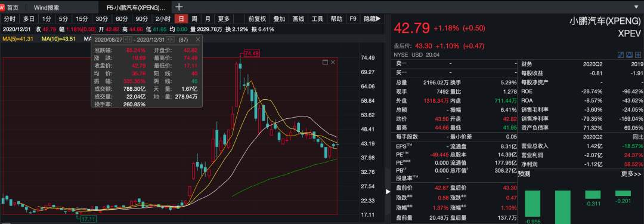Select the weekly 周 period

pyautogui.click(x=194, y=19)
